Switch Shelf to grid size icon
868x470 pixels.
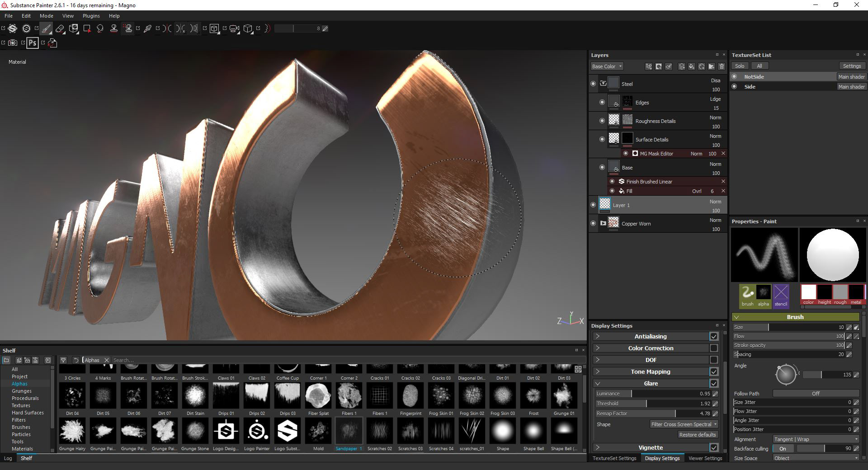[578, 369]
